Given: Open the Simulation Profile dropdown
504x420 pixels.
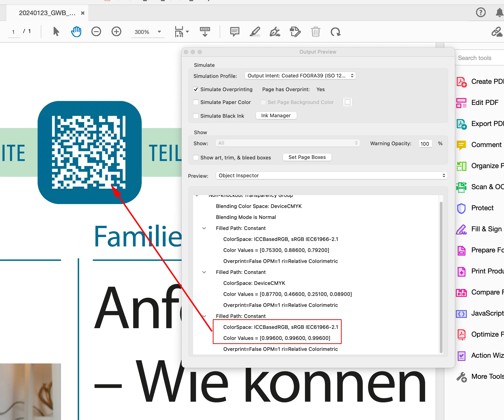Looking at the screenshot, I should point(300,76).
